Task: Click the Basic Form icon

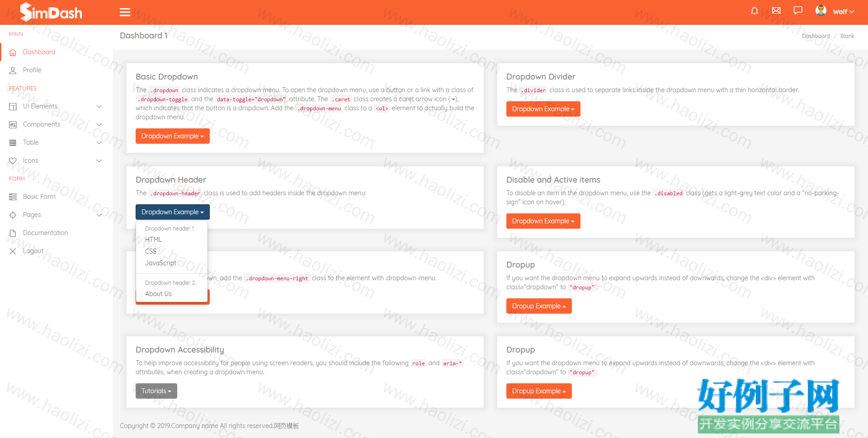Action: pyautogui.click(x=13, y=197)
